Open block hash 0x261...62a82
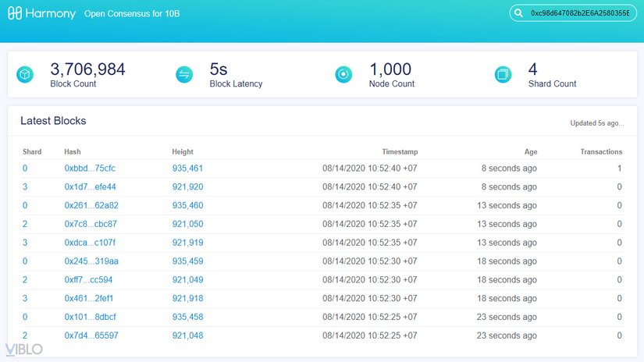644x362 pixels. [x=91, y=205]
